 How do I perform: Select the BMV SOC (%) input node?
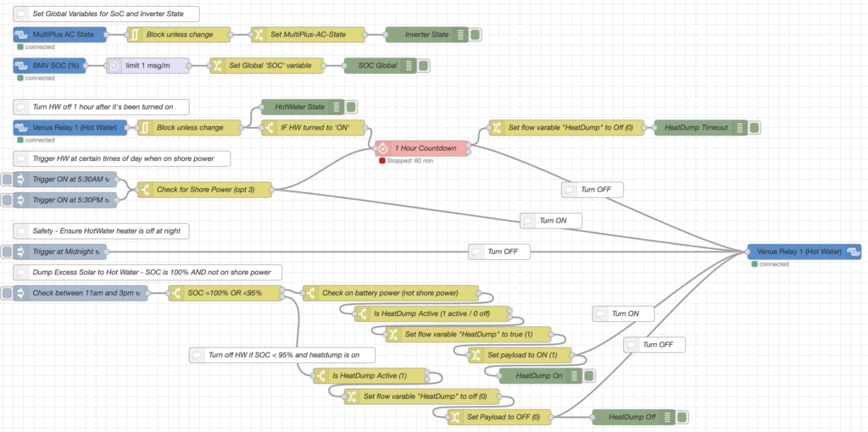(x=50, y=65)
